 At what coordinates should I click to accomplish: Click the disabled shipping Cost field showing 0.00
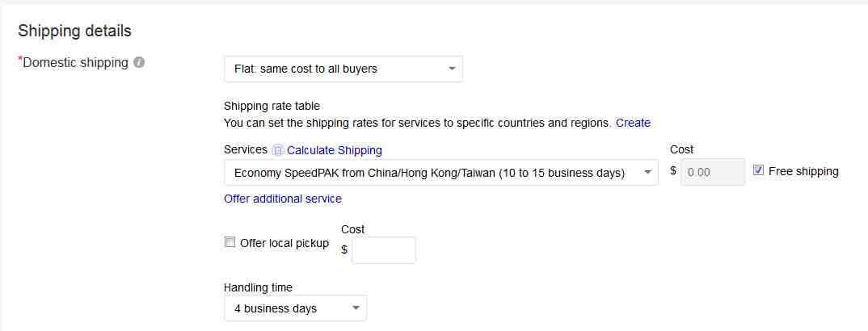pos(713,173)
